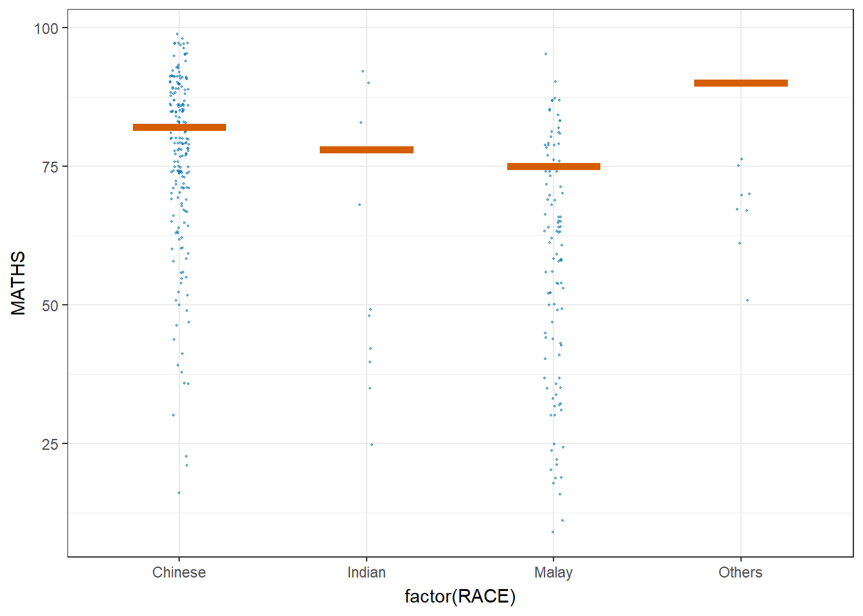Click the orange mean bar for Malay
The height and width of the screenshot is (616, 863).
(x=554, y=166)
